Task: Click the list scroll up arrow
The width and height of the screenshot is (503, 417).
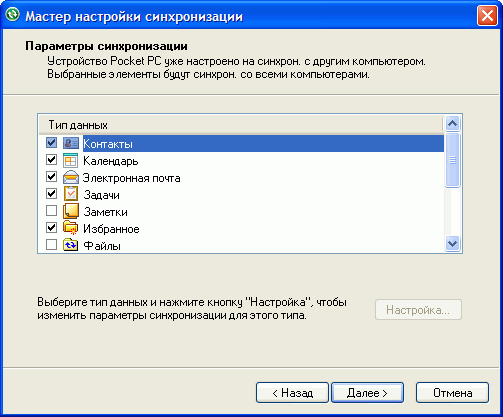Action: point(452,124)
